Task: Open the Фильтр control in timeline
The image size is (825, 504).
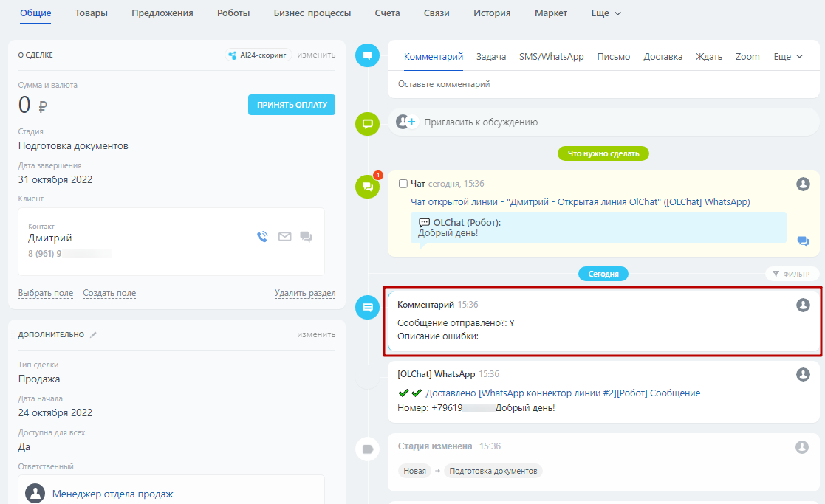Action: [791, 274]
